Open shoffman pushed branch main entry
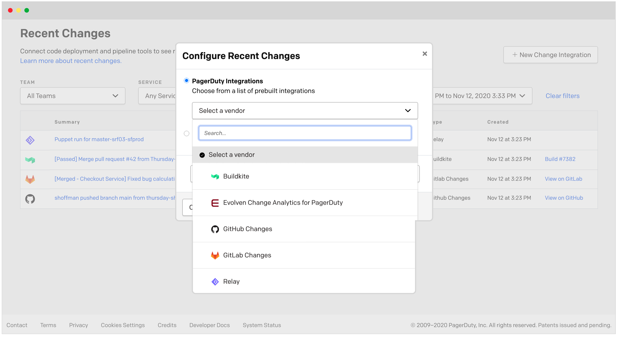 (115, 198)
